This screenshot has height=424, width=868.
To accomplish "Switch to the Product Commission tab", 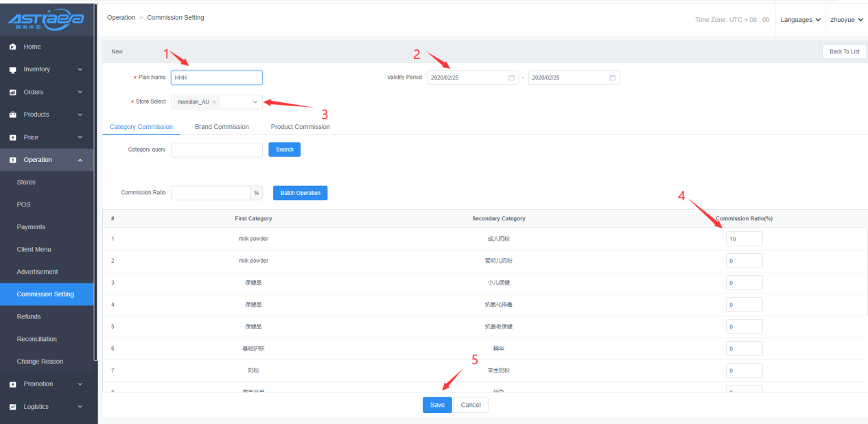I will point(300,127).
